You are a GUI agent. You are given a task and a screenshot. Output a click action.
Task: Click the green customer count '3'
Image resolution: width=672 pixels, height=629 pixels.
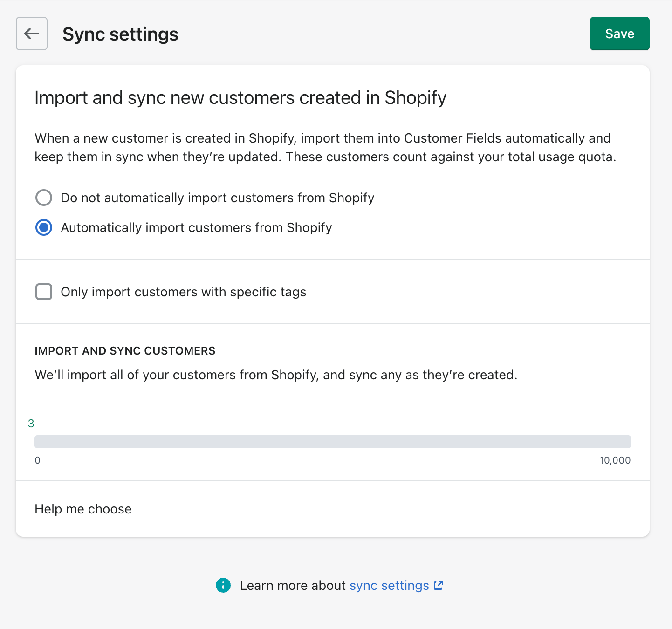[31, 423]
